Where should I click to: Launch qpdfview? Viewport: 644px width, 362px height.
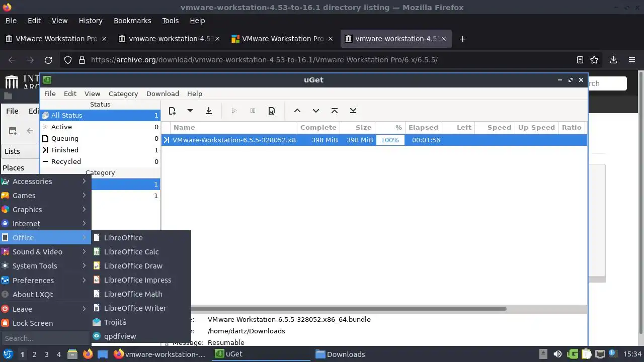[141, 336]
